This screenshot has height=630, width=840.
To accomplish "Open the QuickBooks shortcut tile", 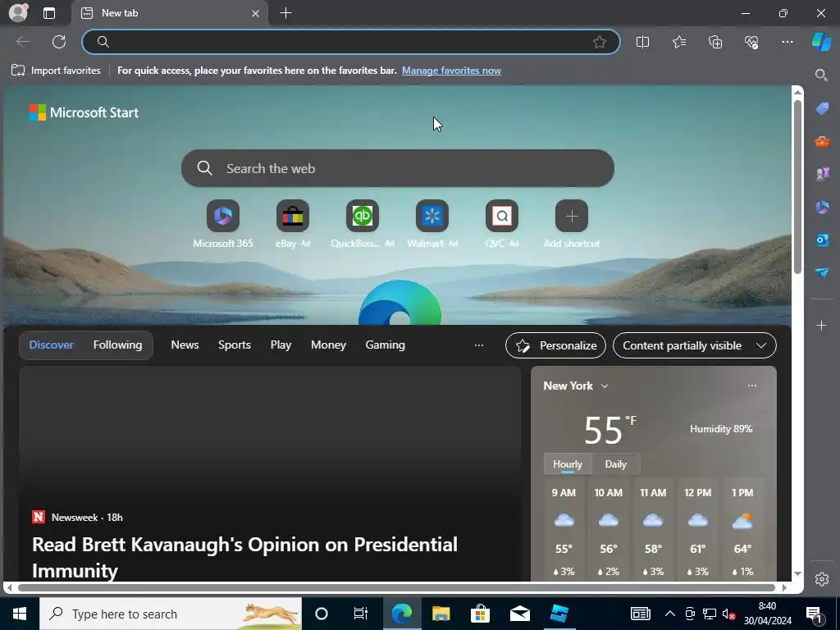I will (x=362, y=225).
